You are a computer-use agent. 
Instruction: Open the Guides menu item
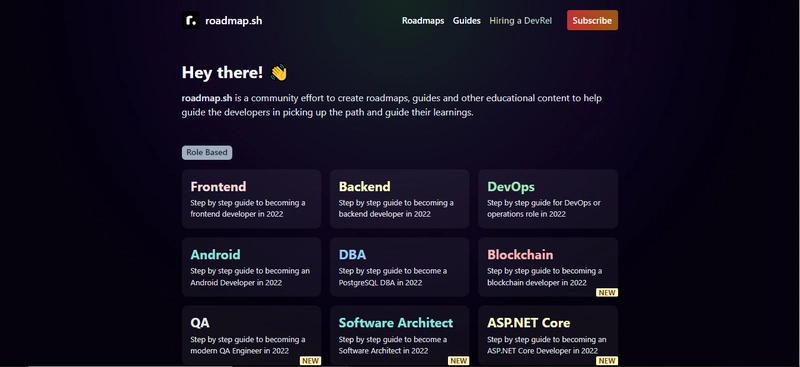pyautogui.click(x=467, y=21)
